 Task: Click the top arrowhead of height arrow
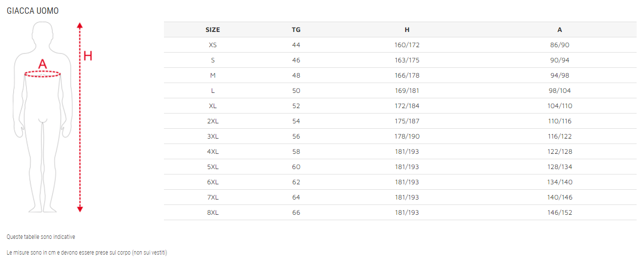tap(80, 25)
